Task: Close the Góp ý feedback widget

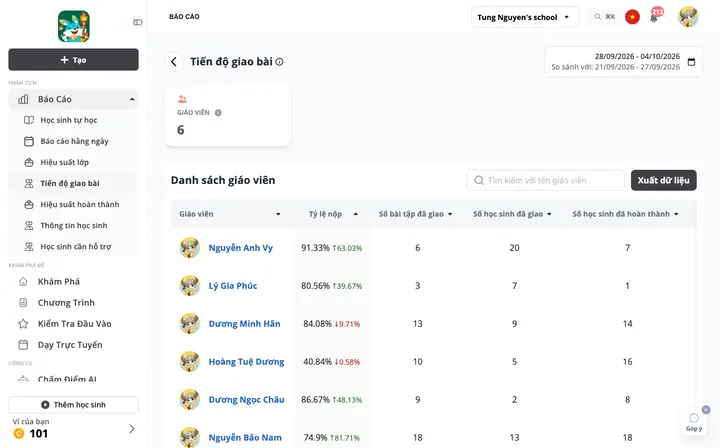Action: 706,409
